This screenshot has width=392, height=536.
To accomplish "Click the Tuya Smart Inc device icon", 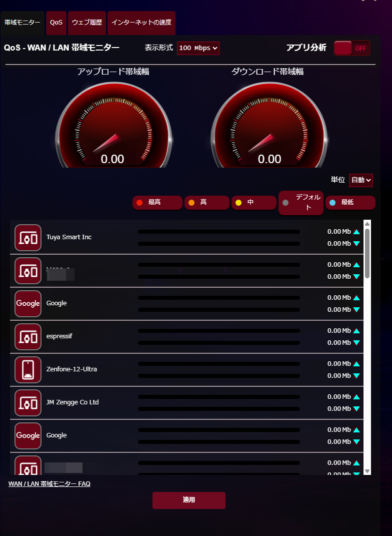I will [28, 238].
